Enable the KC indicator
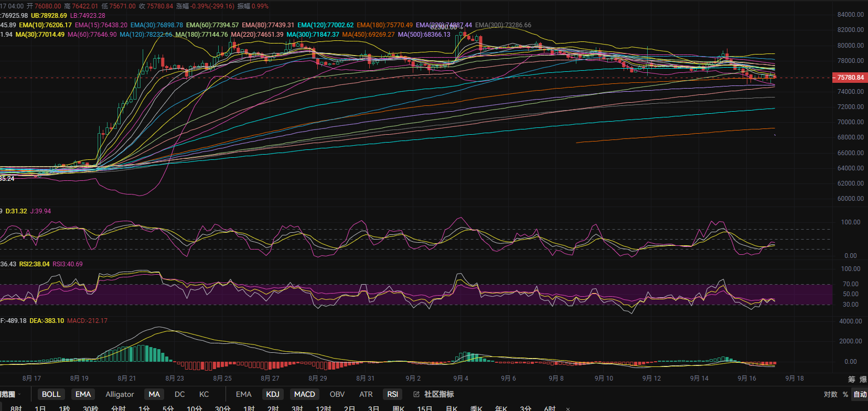 [204, 394]
